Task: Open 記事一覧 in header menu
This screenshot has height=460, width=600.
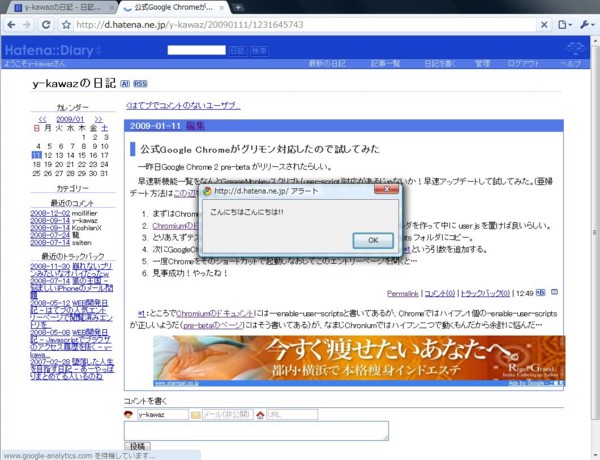Action: click(385, 64)
